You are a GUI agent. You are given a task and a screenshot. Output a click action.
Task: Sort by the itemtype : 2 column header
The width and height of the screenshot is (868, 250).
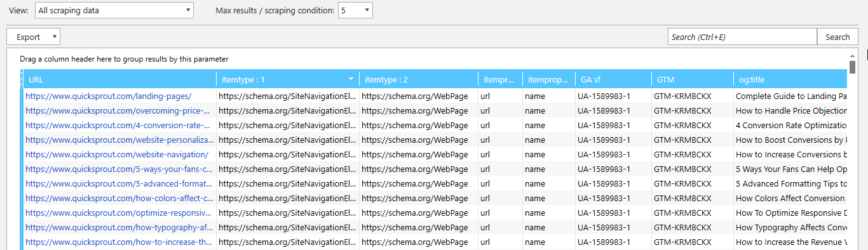[419, 79]
